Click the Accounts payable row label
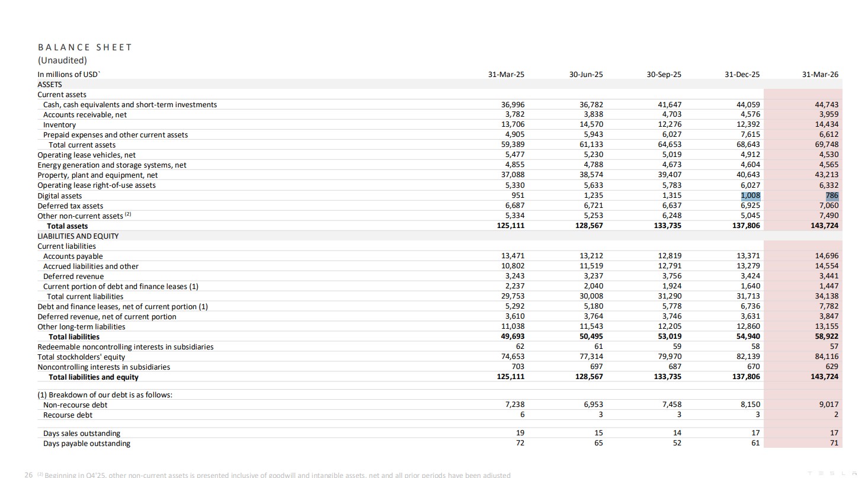868x478 pixels. (73, 256)
